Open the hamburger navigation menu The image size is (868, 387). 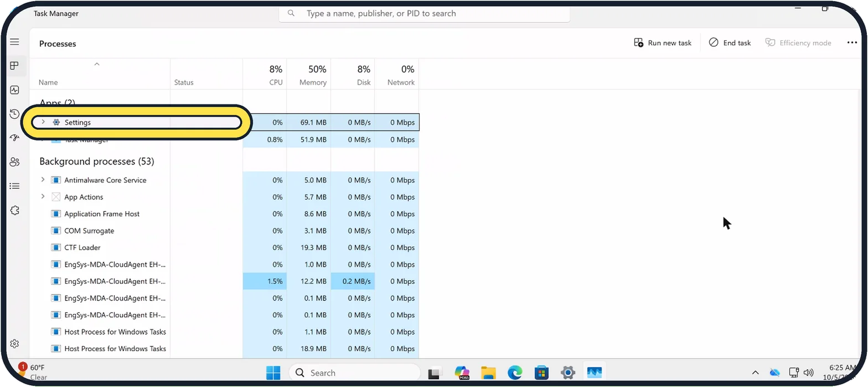(14, 42)
